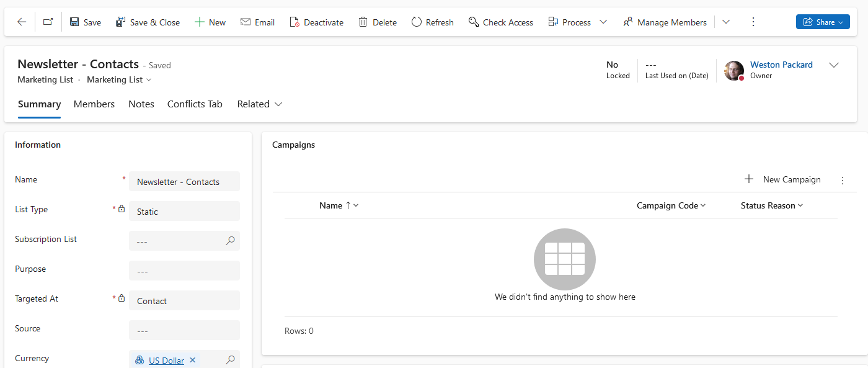
Task: Click the Subscription List lookup field
Action: 184,241
